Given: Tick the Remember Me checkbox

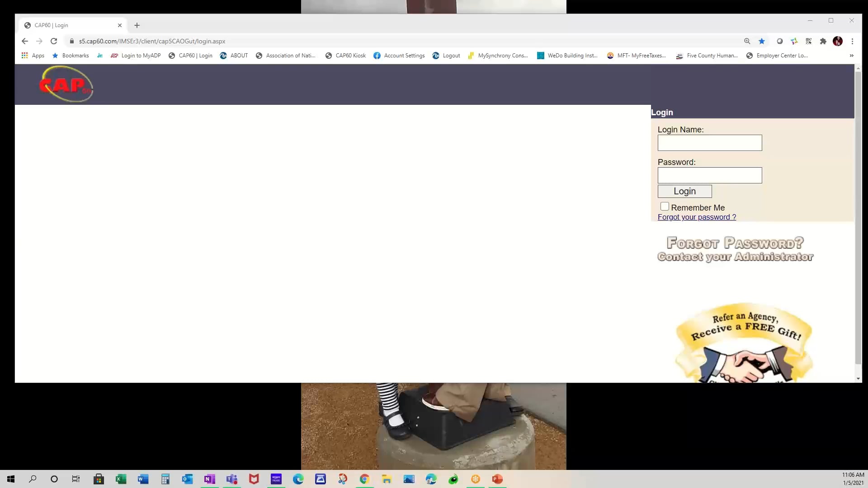Looking at the screenshot, I should click(665, 206).
